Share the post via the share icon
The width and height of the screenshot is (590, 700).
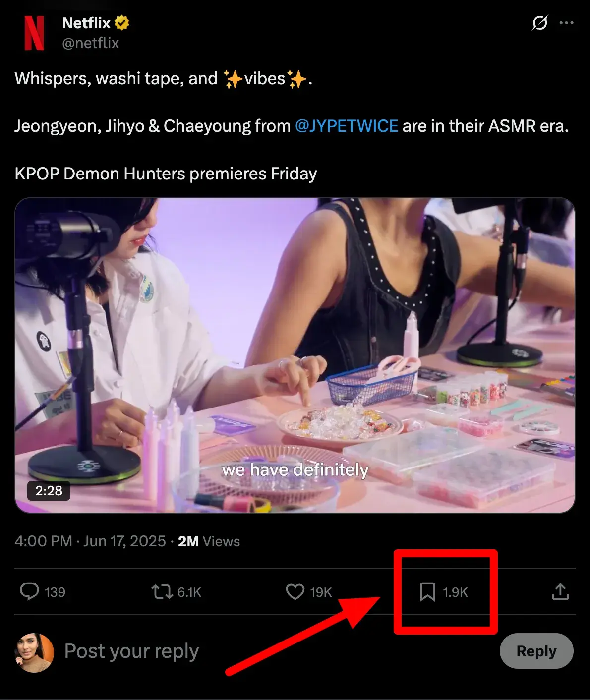click(561, 592)
